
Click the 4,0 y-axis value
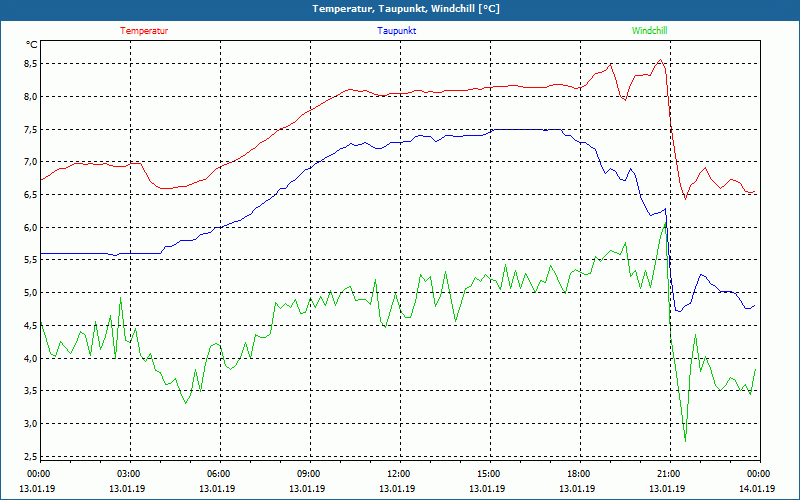(x=30, y=358)
